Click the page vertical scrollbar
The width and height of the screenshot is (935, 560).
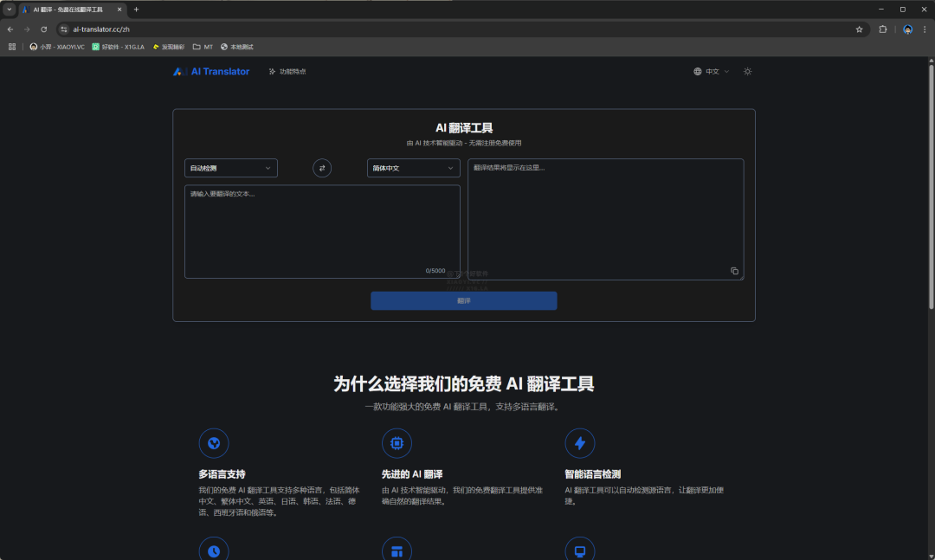tap(931, 187)
